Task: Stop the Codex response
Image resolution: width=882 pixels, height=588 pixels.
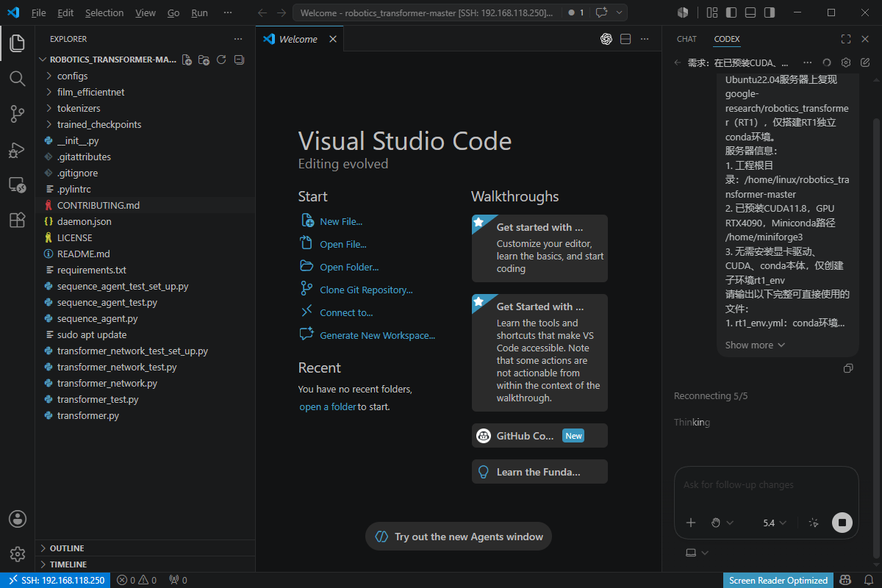Action: 842,523
